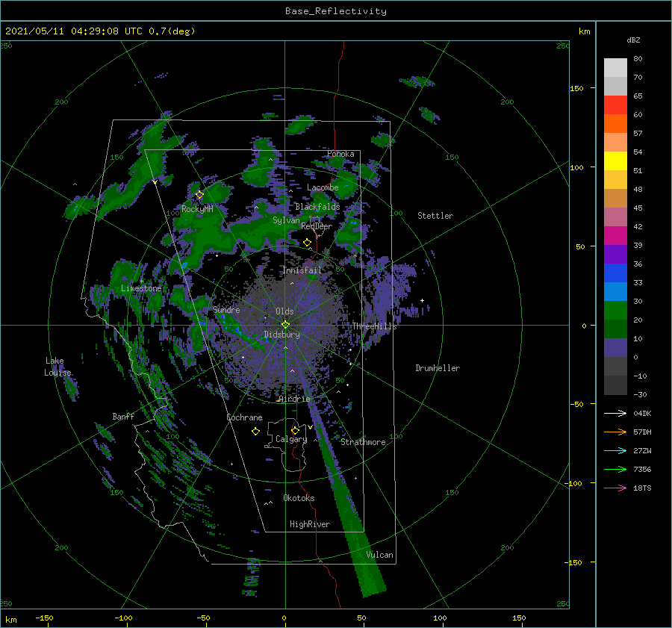Screen dimensions: 672x628
Task: Select the Olds label
Action: click(x=284, y=311)
